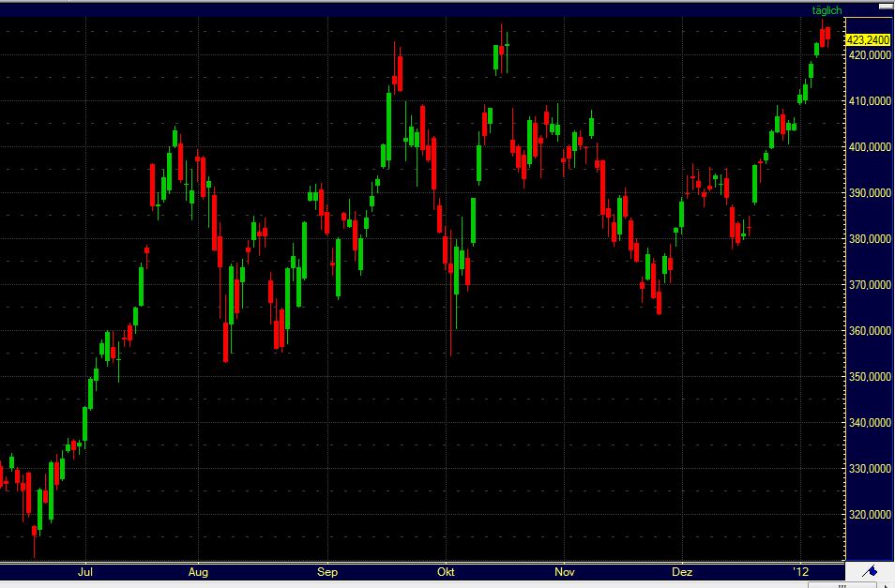The height and width of the screenshot is (588, 895).
Task: Click the 320,0000 price axis label
Action: [x=870, y=515]
